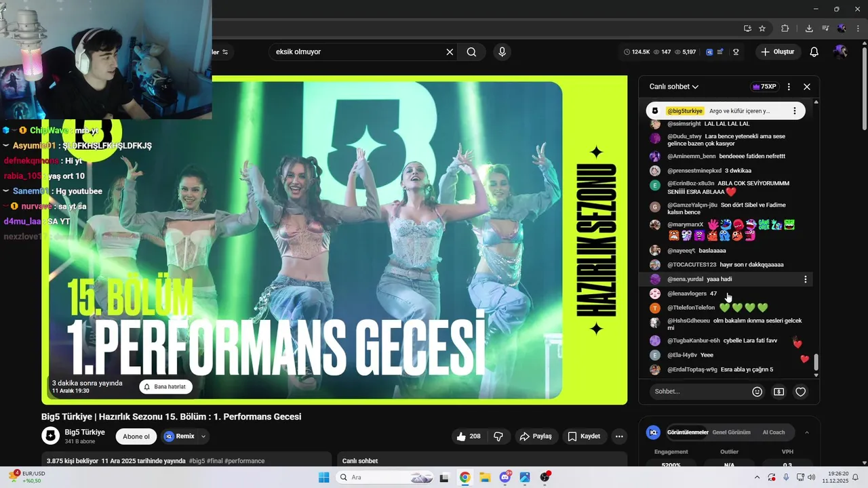868x488 pixels.
Task: Open browser downloads
Action: [809, 28]
